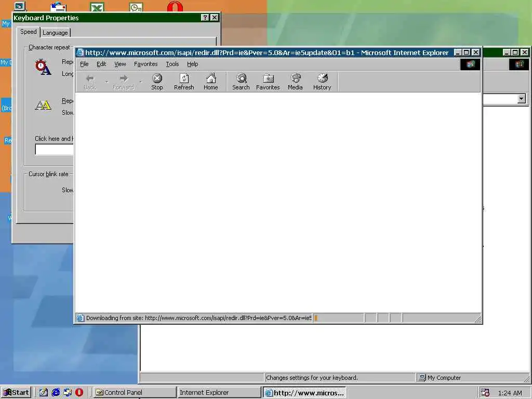Click 'Changes settings for your keyboard.' status text
The height and width of the screenshot is (399, 532).
pos(312,378)
